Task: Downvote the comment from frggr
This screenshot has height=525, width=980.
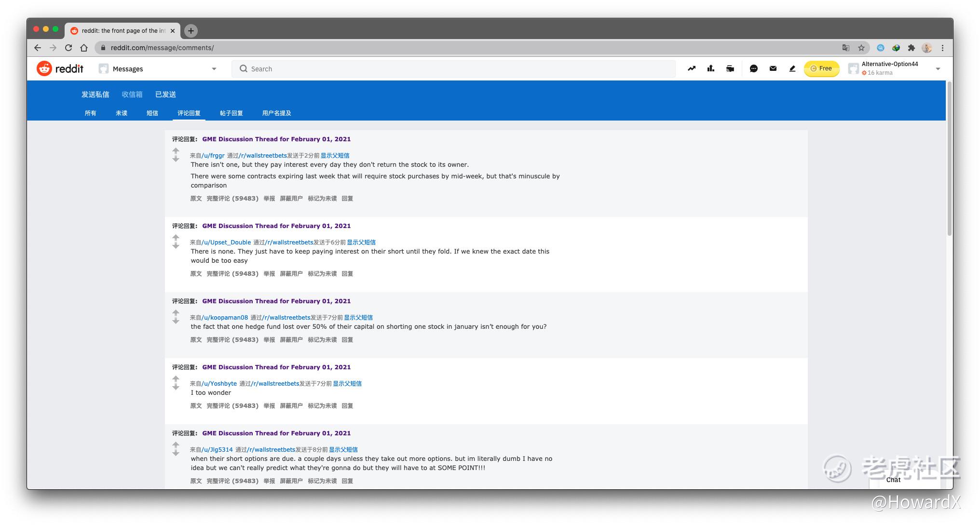Action: (176, 159)
